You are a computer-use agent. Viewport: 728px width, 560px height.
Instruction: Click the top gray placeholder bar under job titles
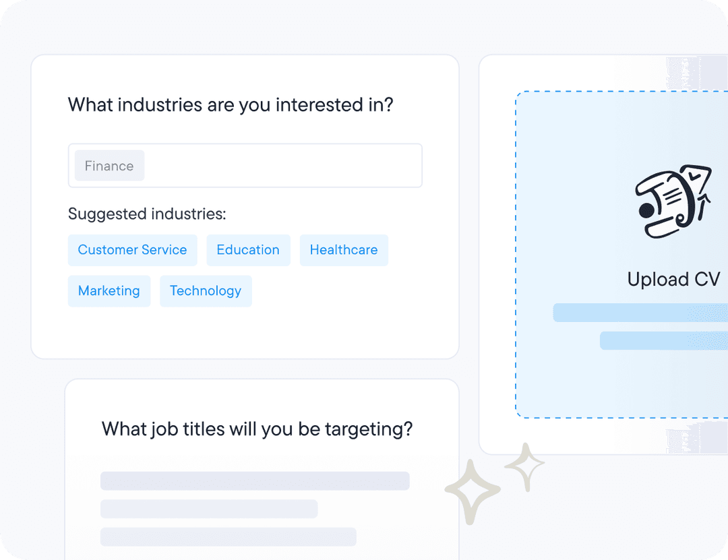click(255, 480)
